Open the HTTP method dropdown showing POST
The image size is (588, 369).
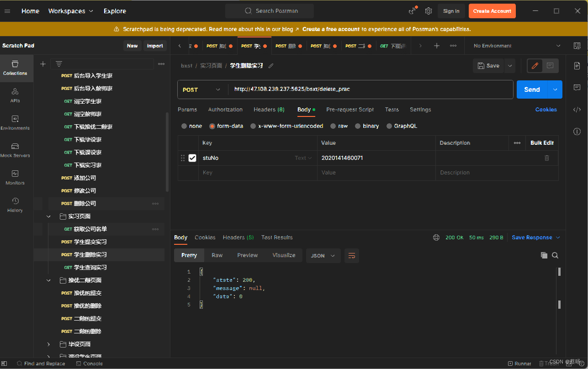tap(202, 90)
